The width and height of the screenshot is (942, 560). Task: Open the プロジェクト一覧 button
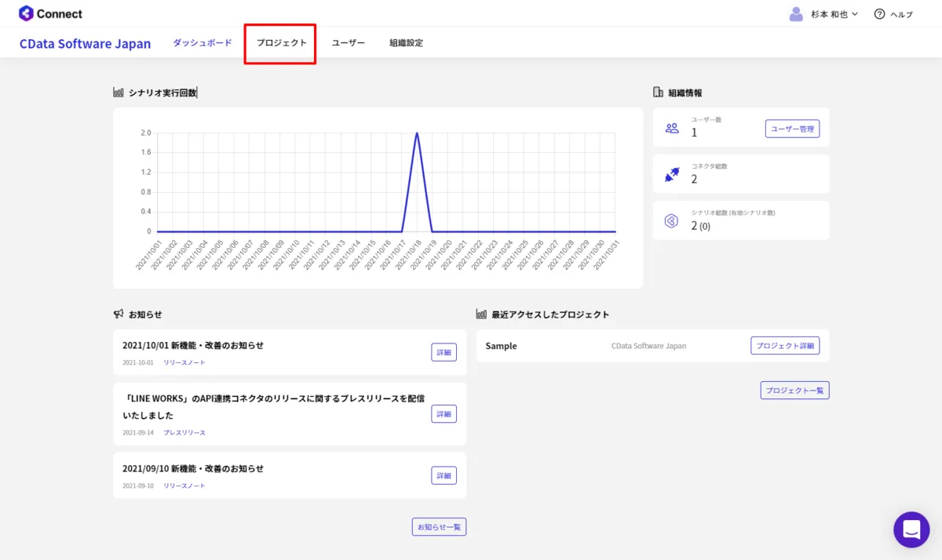[794, 391]
